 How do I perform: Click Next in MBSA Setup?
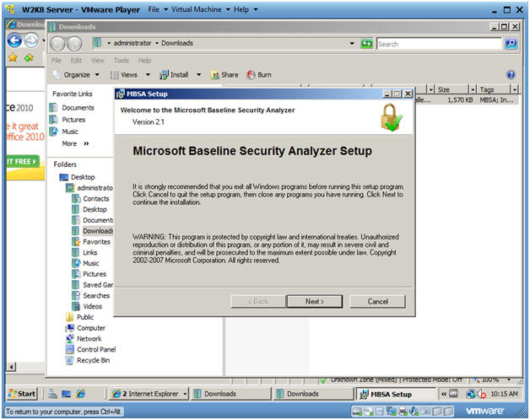(314, 301)
